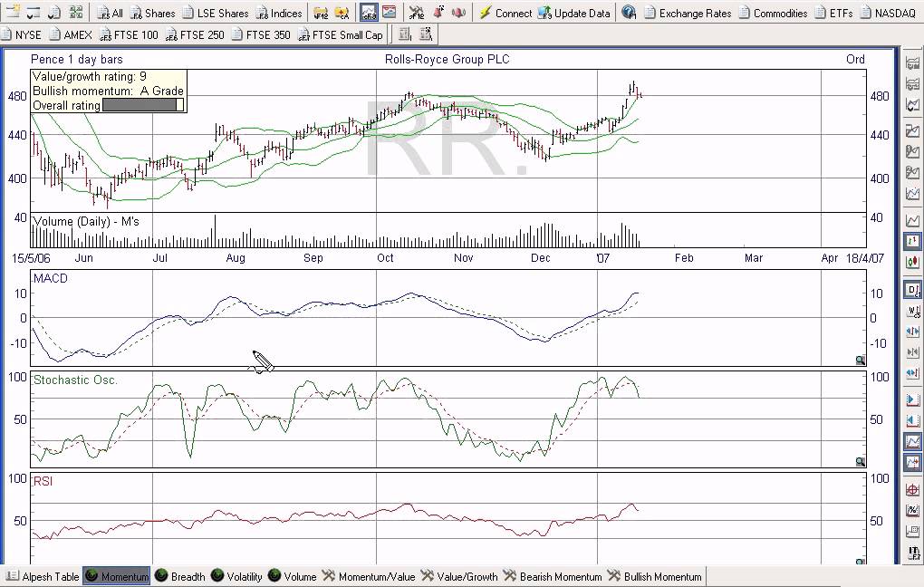Viewport: 924px width, 587px height.
Task: Open the FTSE Small Cap list
Action: [x=340, y=34]
